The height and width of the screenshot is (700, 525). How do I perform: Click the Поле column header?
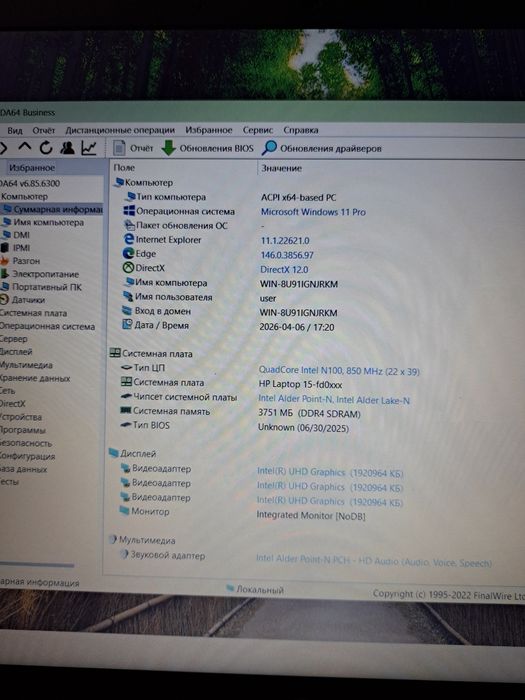click(x=124, y=168)
